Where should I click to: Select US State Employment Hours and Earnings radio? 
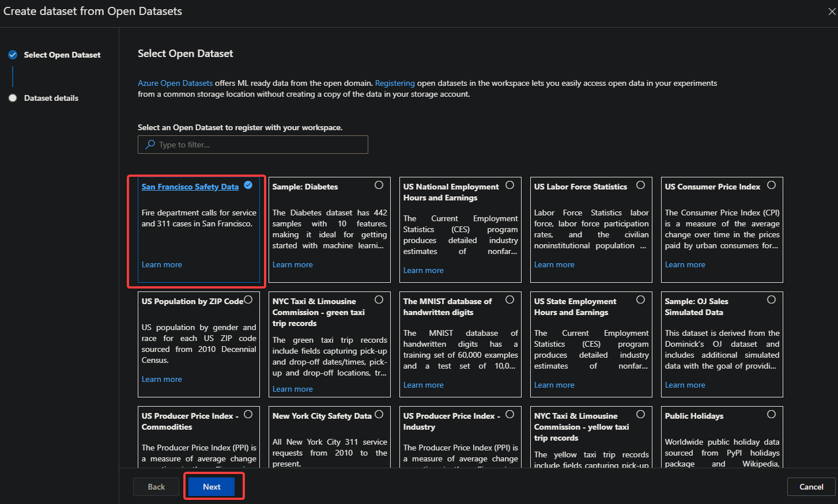pos(640,300)
